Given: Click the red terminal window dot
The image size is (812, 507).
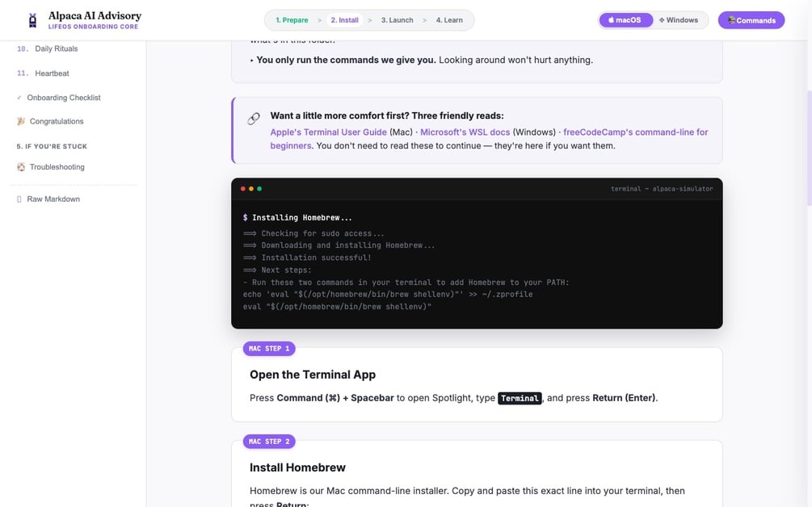Looking at the screenshot, I should tap(243, 189).
